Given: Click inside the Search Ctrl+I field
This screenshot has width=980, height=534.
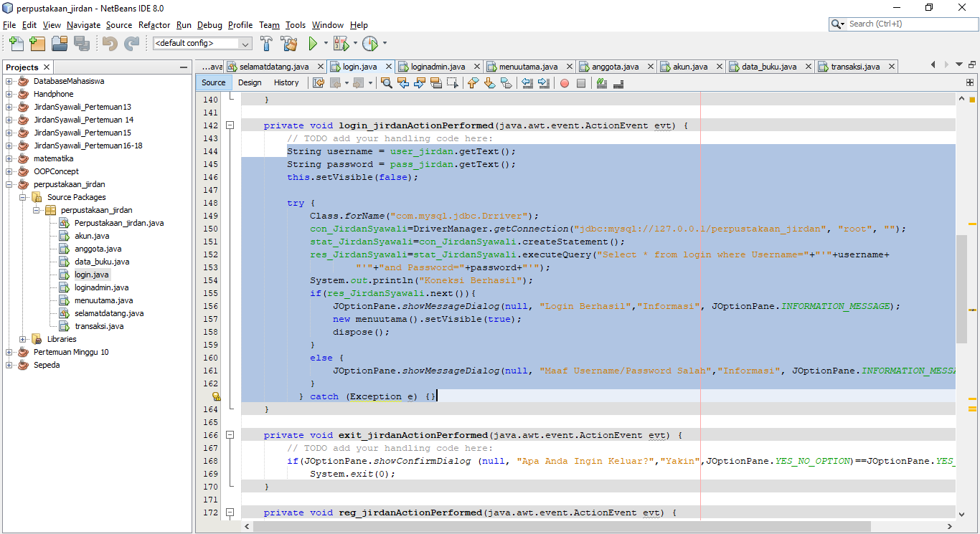Looking at the screenshot, I should (x=900, y=23).
